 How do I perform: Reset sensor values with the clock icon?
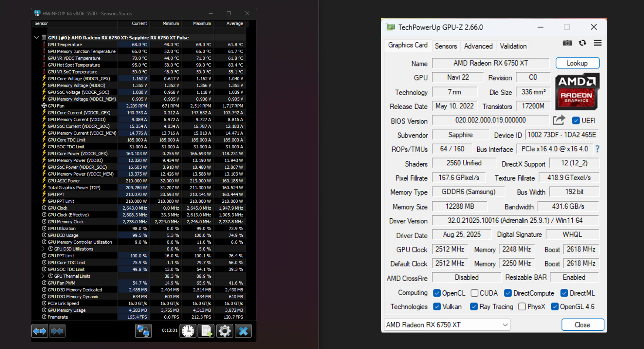click(188, 331)
